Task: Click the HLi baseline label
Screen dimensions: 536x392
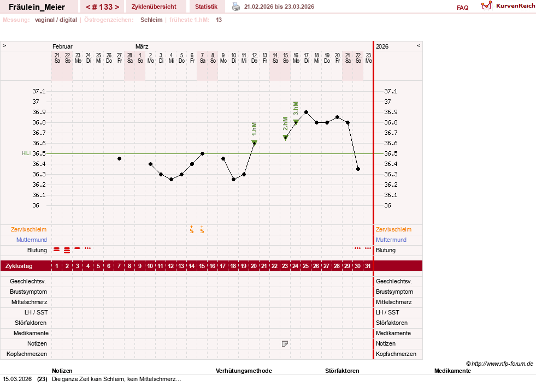Action: tap(26, 153)
